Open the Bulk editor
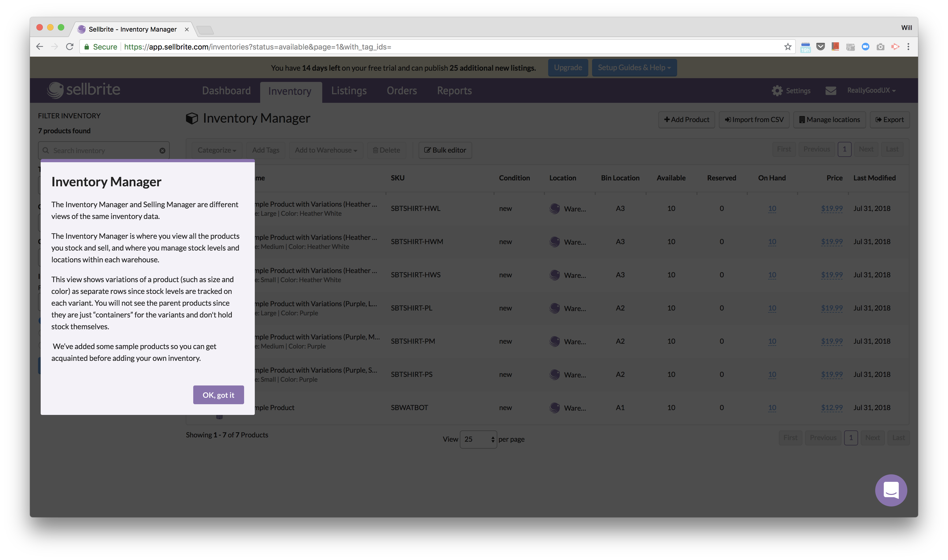 tap(445, 150)
